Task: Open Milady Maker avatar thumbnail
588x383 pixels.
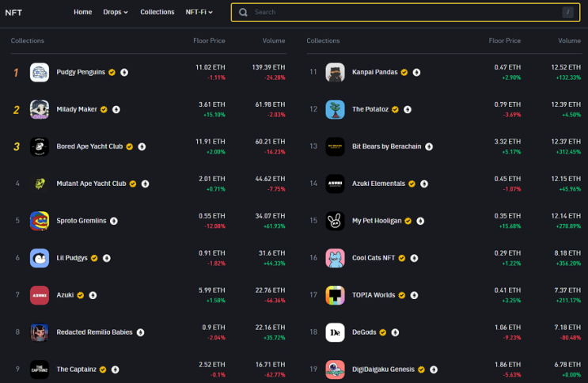Action: [40, 109]
